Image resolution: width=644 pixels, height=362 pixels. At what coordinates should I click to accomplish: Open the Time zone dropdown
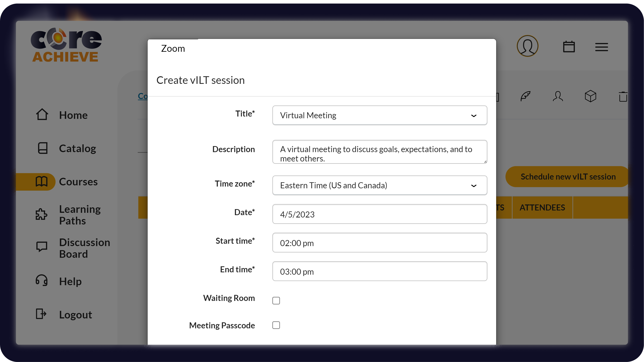pyautogui.click(x=380, y=186)
